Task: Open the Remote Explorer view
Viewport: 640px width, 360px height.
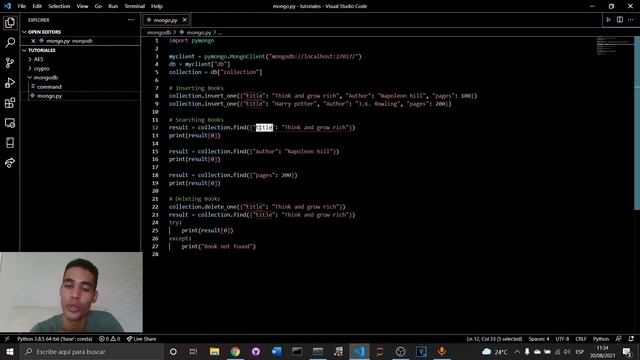Action: coord(10,122)
